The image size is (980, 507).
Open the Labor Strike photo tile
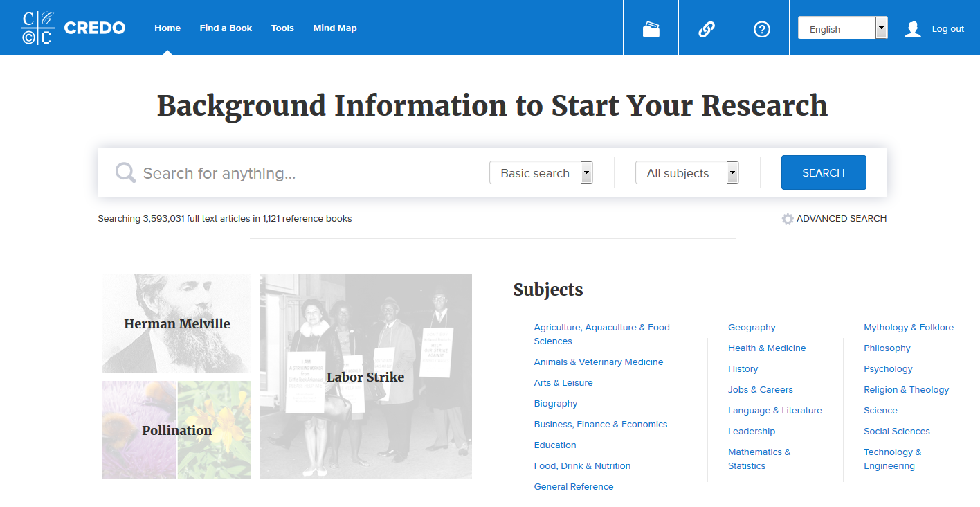pyautogui.click(x=365, y=377)
